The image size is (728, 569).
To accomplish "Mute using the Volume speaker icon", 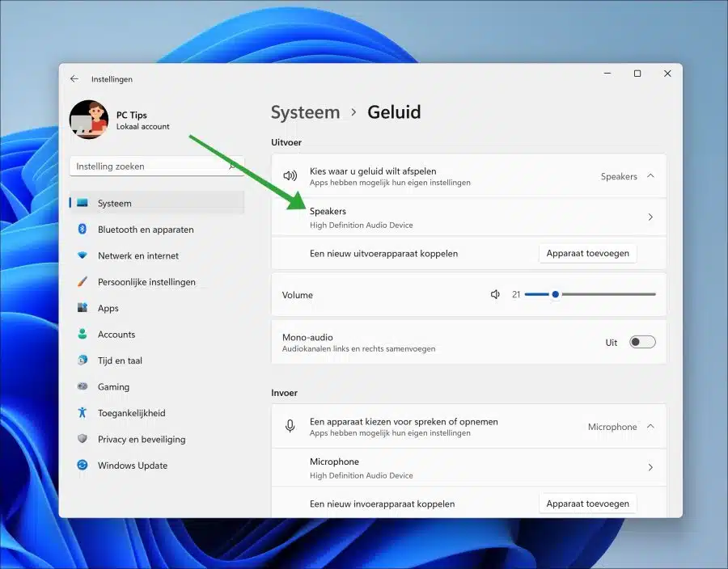I will point(495,294).
